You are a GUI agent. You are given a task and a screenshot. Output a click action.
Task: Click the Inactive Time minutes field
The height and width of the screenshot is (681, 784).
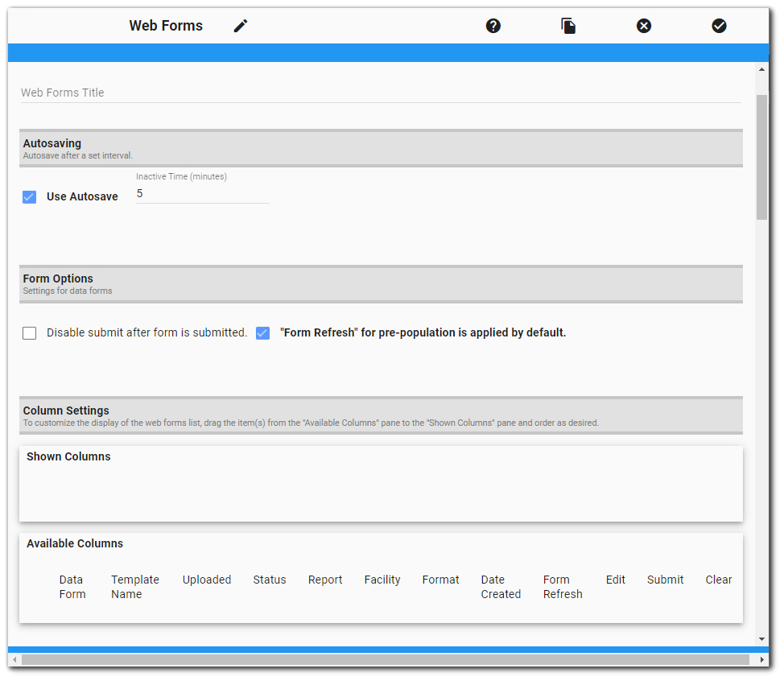203,194
